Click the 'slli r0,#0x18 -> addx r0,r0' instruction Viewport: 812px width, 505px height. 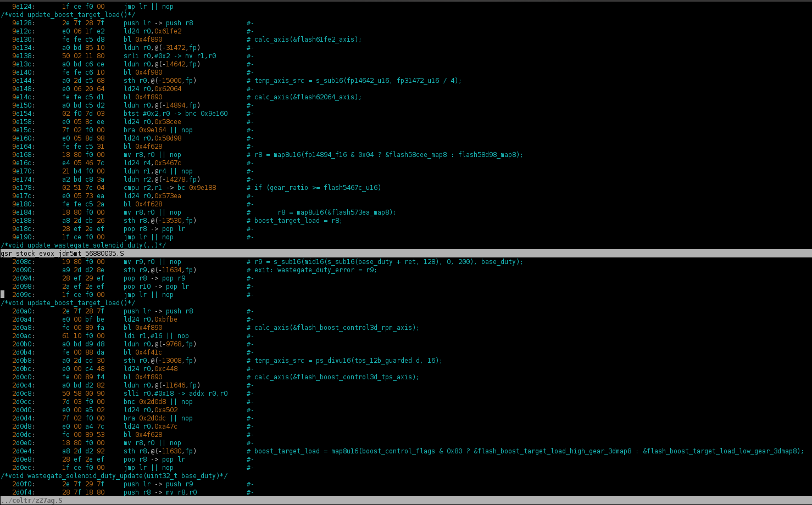pyautogui.click(x=175, y=394)
